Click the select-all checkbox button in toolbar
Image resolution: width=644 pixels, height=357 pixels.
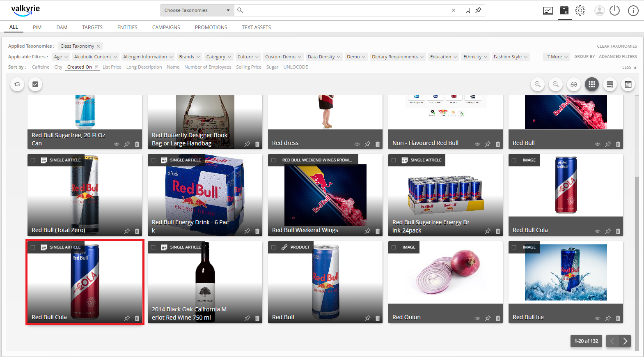tap(35, 84)
